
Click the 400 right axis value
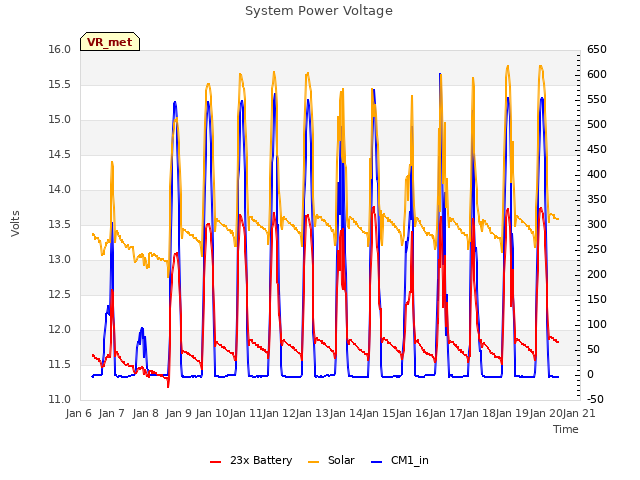pyautogui.click(x=597, y=175)
